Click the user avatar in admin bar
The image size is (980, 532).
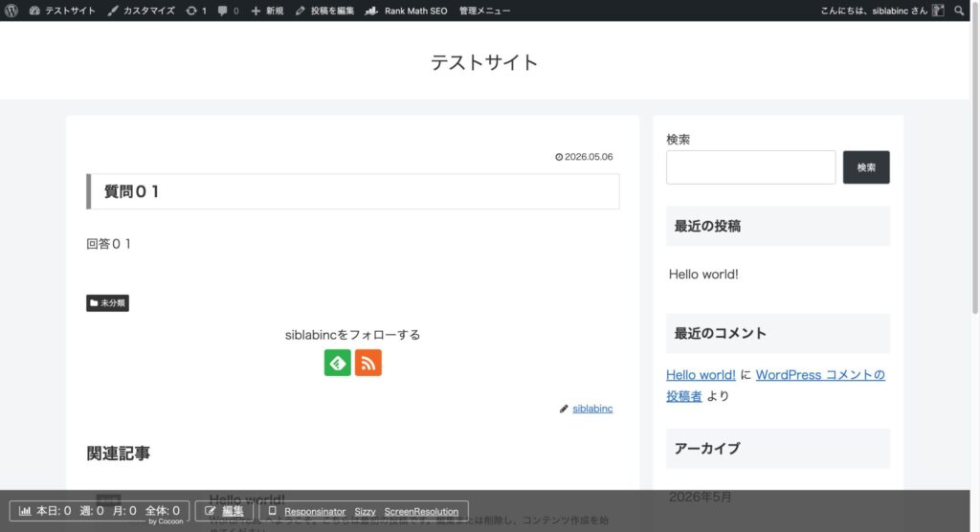coord(938,11)
